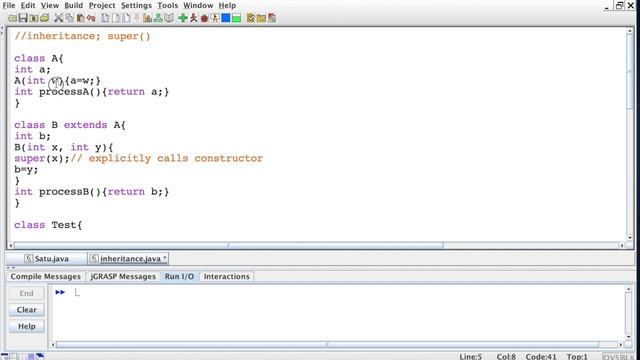The height and width of the screenshot is (360, 640).
Task: Click the Run as Applet icon
Action: pos(215,18)
